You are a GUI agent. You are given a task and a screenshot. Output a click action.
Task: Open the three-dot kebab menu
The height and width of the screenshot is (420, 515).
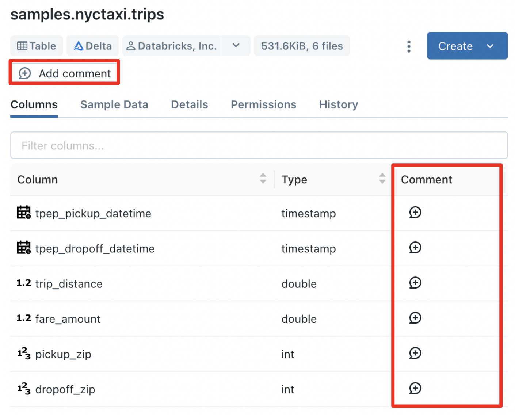coord(409,46)
